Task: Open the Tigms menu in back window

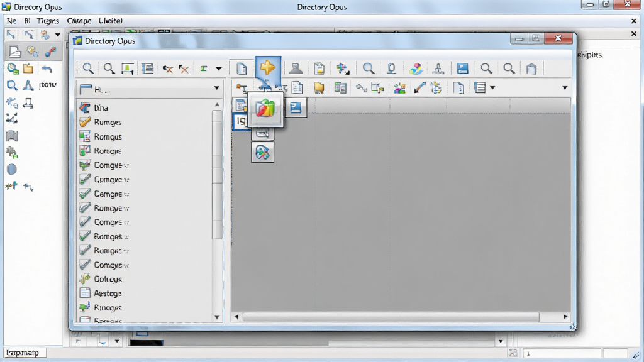Action: (48, 21)
